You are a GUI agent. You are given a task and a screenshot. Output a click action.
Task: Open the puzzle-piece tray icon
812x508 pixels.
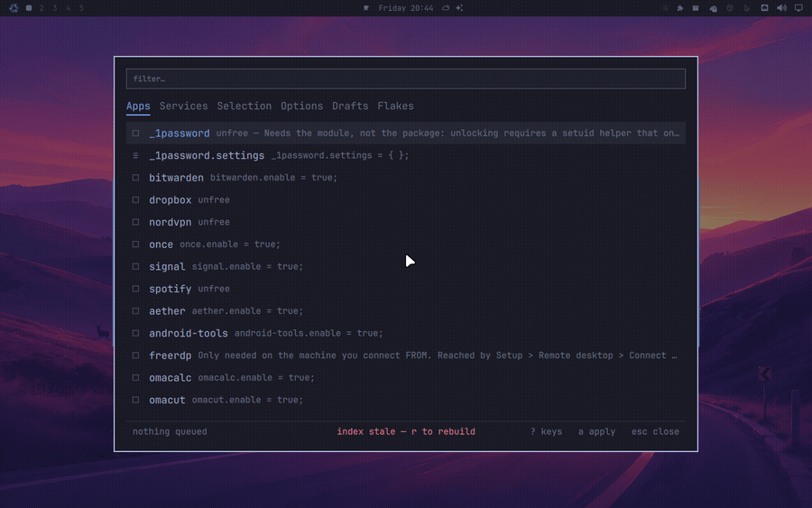coord(680,8)
